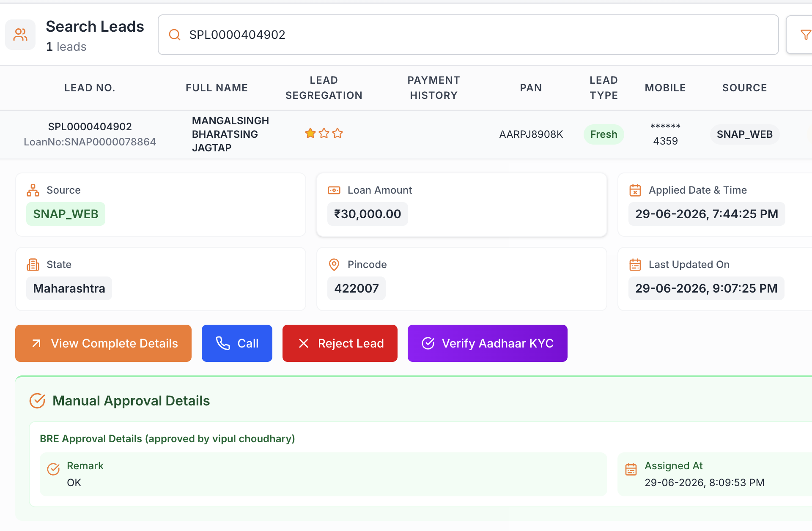Click the Loan Amount banknote icon
Screen dimensions: 812x531
pyautogui.click(x=334, y=190)
